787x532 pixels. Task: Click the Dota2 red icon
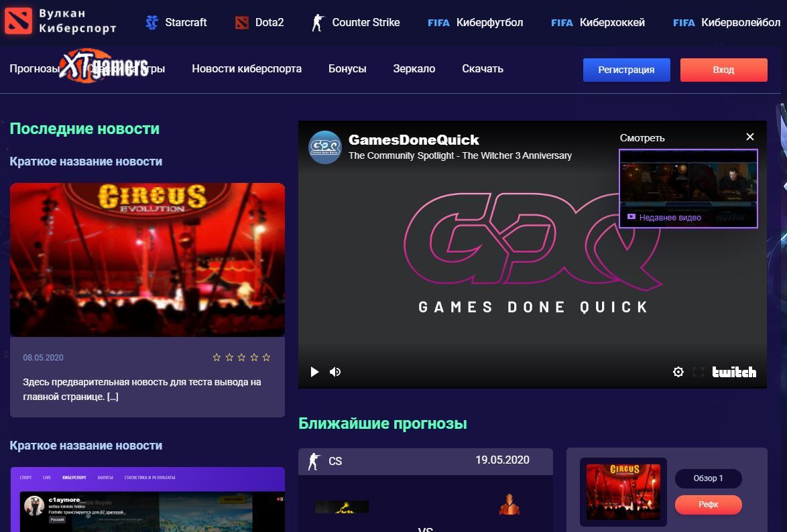[242, 23]
